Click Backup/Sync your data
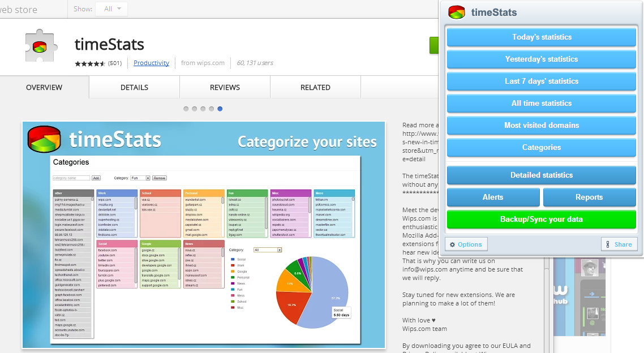Screen dimensions: 644x353 click(542, 219)
